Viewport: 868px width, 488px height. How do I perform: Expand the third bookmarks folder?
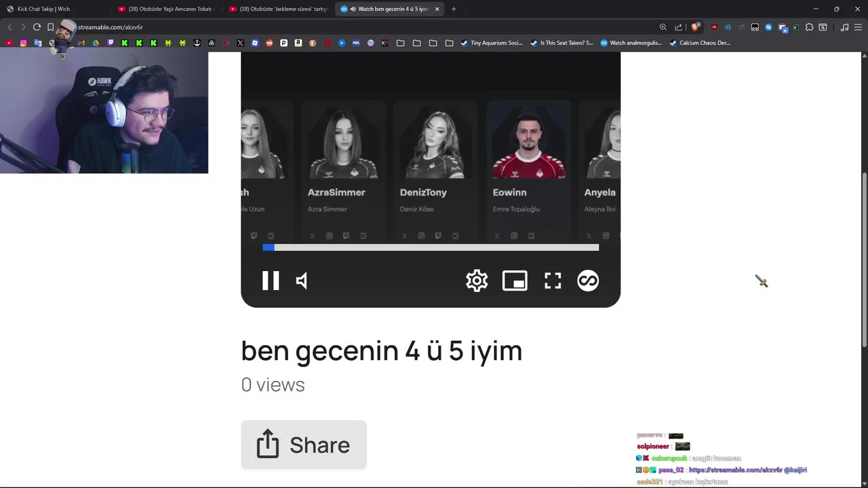pos(433,43)
